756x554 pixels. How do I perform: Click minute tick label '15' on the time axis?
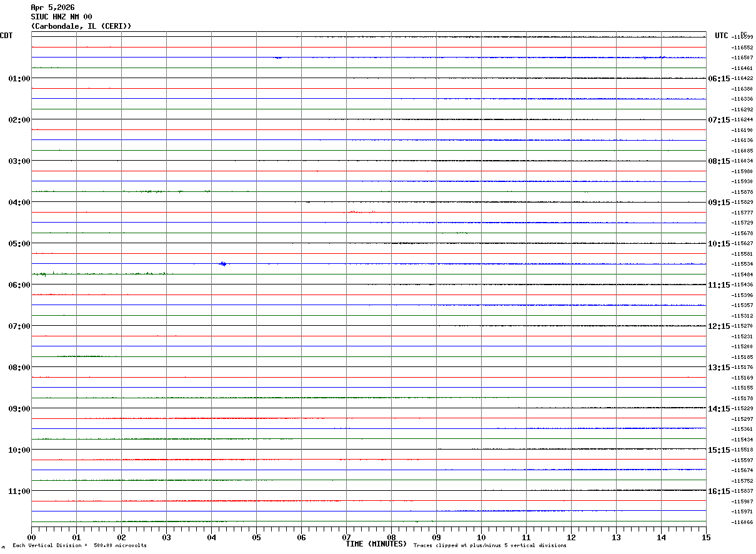coord(706,537)
